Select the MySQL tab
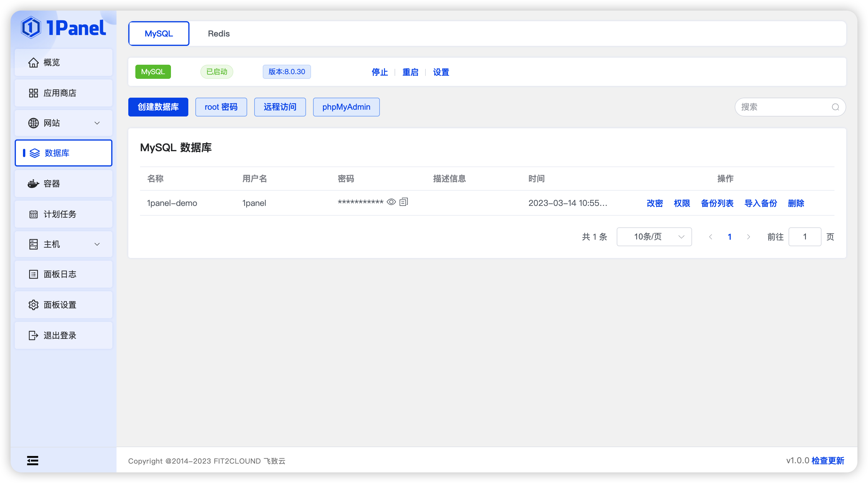868x483 pixels. 158,33
